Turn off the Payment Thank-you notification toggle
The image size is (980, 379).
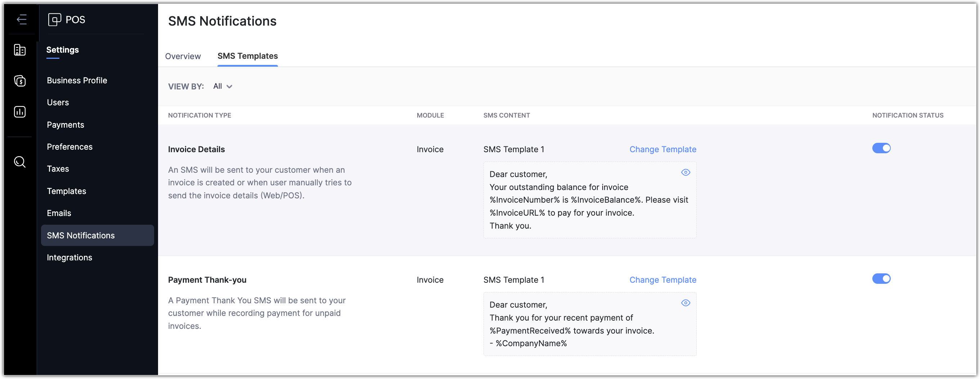pyautogui.click(x=881, y=279)
